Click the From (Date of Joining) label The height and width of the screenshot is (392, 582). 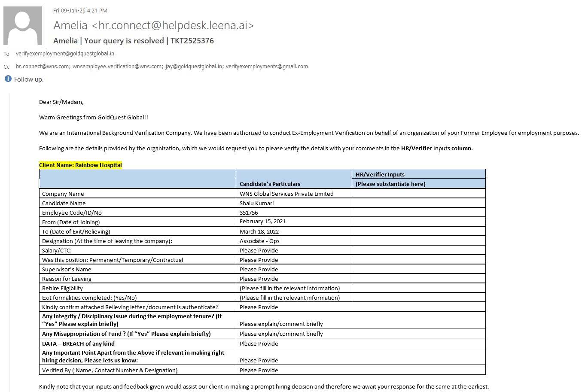[x=71, y=222]
